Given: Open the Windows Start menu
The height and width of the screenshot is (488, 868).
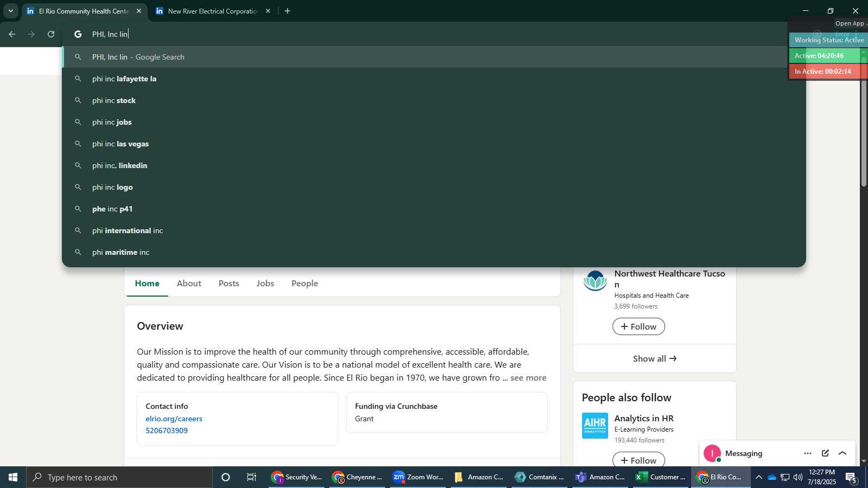Looking at the screenshot, I should point(13,477).
